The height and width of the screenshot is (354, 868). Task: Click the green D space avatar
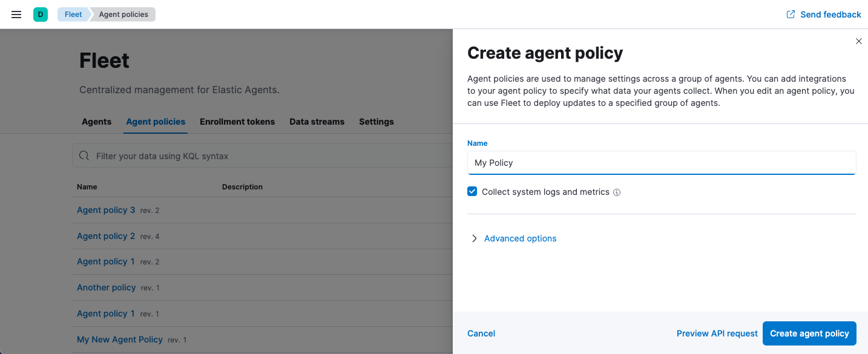pyautogui.click(x=41, y=15)
